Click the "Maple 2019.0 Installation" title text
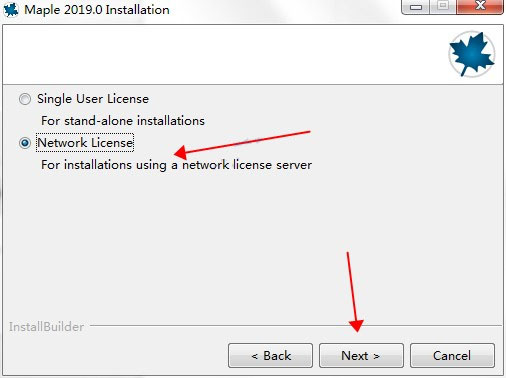 [x=97, y=10]
